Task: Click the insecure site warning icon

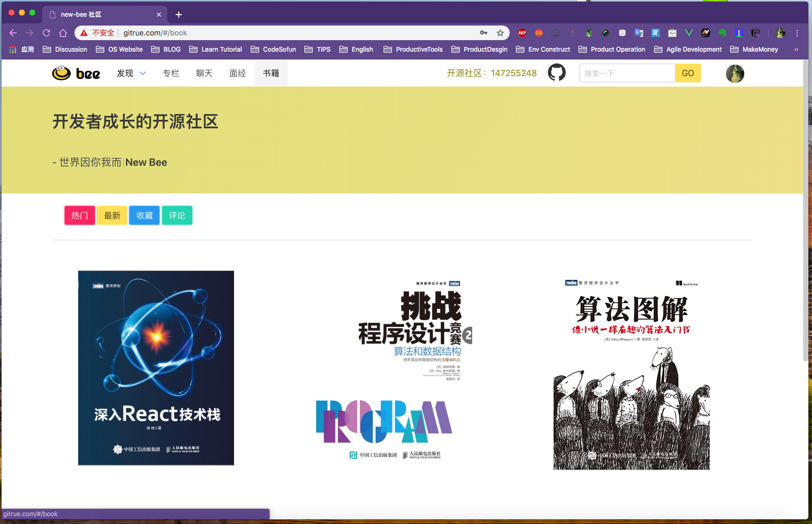Action: click(x=84, y=33)
